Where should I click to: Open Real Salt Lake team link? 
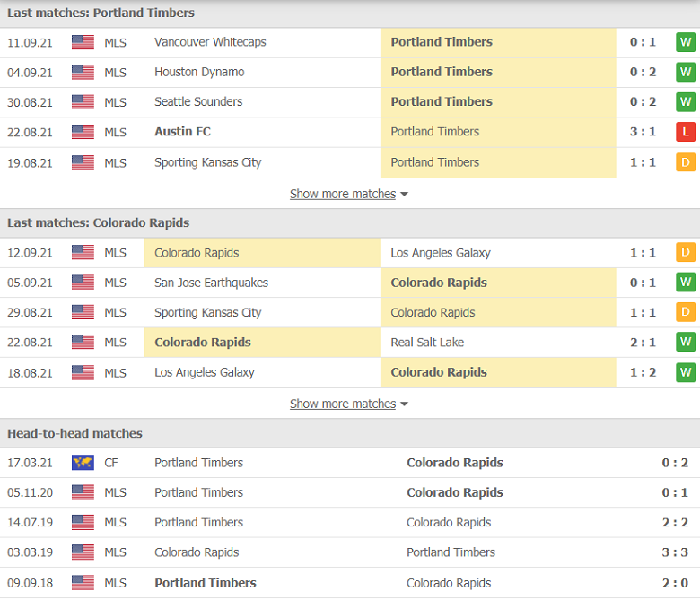(x=427, y=343)
